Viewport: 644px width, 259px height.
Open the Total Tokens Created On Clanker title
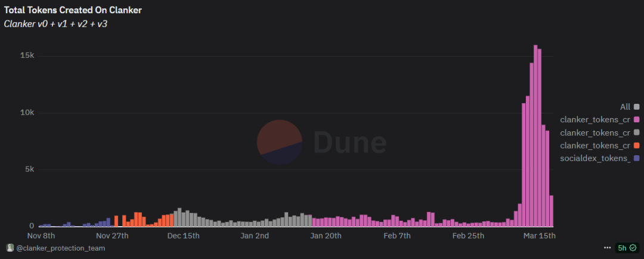click(73, 10)
